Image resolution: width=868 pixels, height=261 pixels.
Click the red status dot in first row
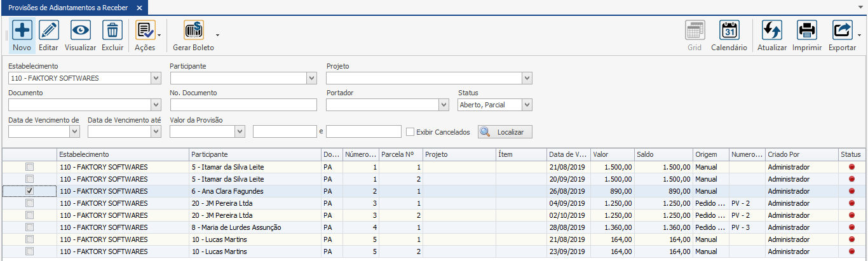pyautogui.click(x=851, y=167)
